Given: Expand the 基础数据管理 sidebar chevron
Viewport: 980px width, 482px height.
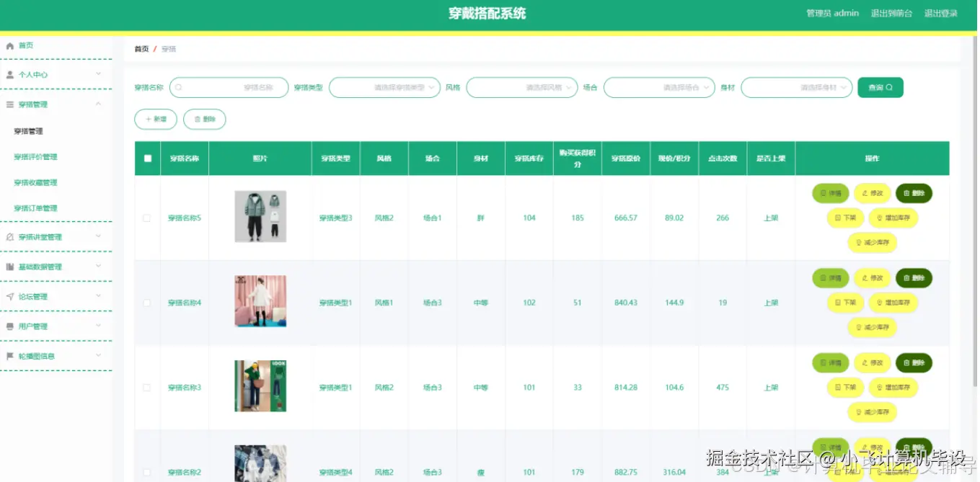Looking at the screenshot, I should point(99,267).
